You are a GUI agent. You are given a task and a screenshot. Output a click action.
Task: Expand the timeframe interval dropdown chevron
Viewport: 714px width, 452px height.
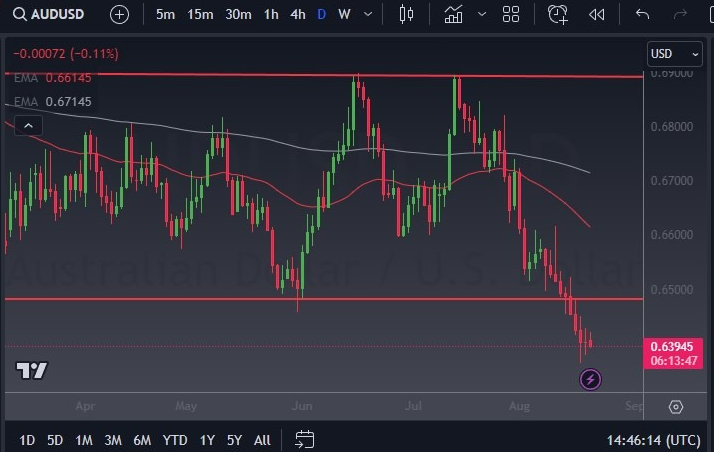(368, 15)
